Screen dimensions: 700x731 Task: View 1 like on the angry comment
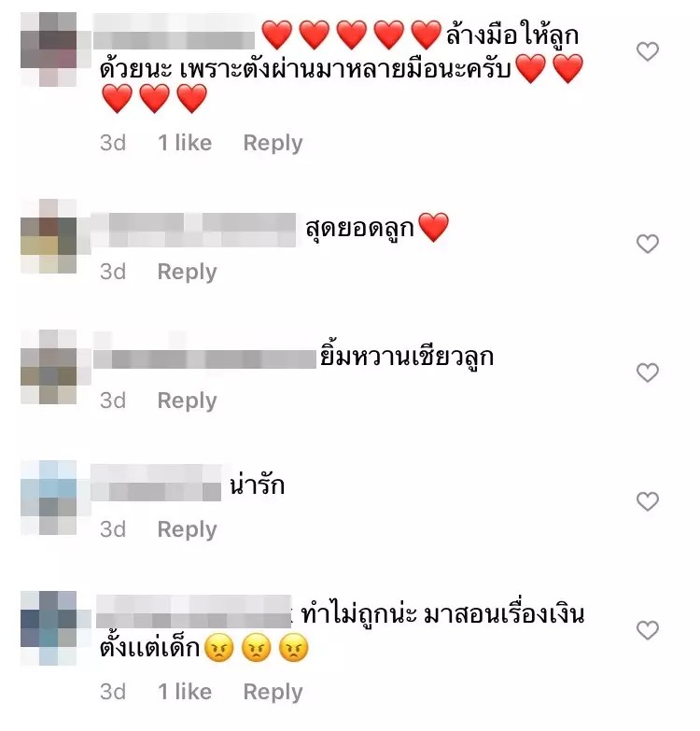pyautogui.click(x=185, y=692)
